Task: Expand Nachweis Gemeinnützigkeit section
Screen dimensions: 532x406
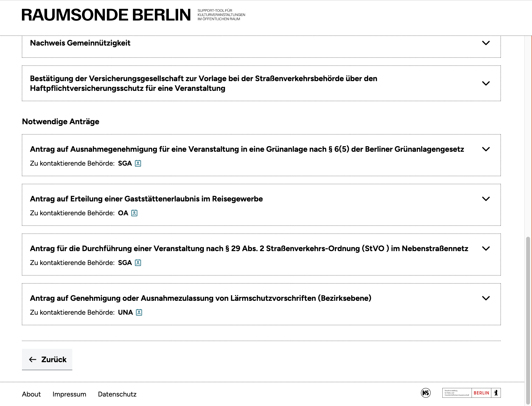Action: coord(486,43)
